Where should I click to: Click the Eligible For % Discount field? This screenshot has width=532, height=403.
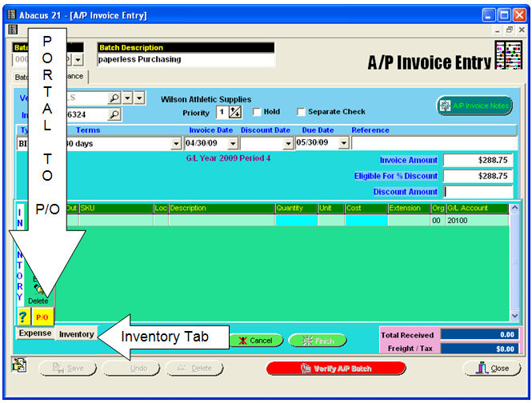[478, 176]
